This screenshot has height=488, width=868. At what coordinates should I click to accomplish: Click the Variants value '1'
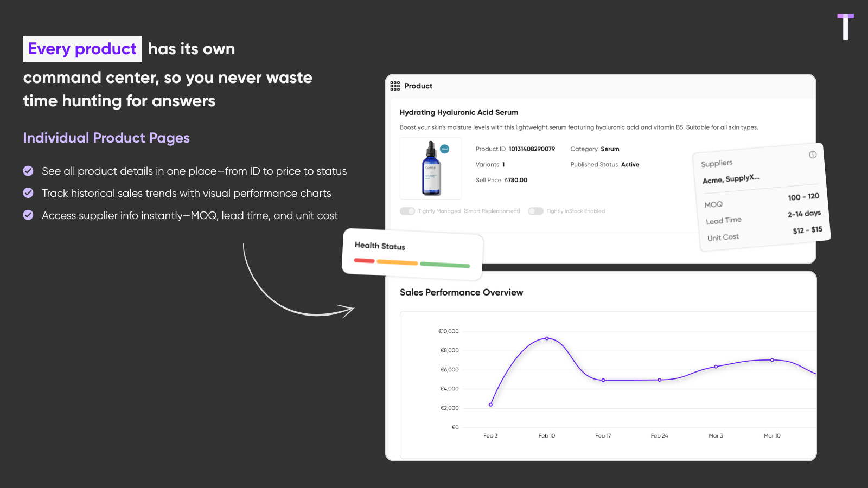[503, 164]
